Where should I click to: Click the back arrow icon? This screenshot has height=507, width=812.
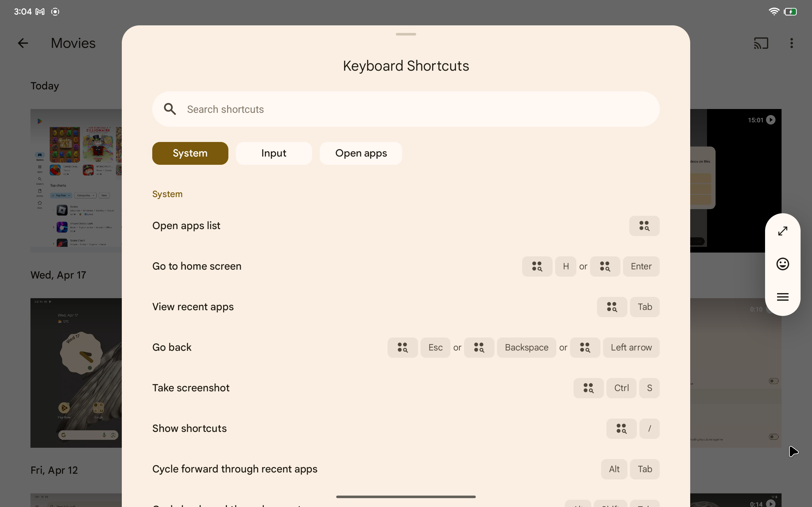pos(22,43)
